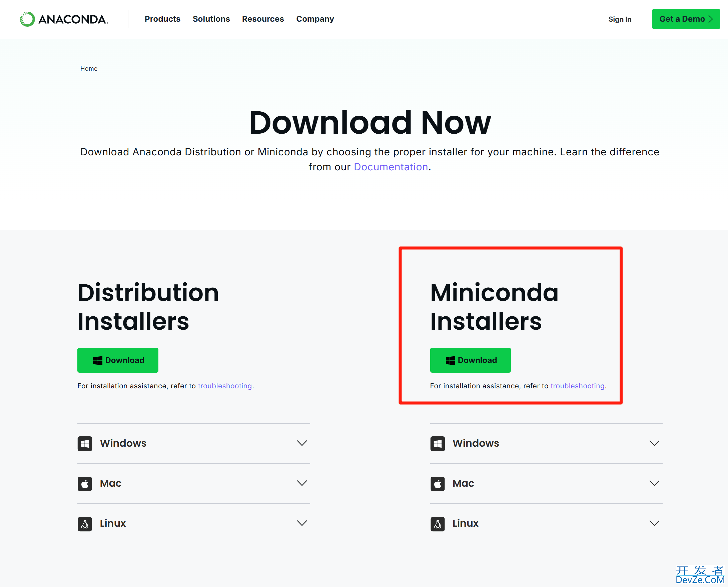Click Windows icon in Distribution list

click(x=85, y=444)
